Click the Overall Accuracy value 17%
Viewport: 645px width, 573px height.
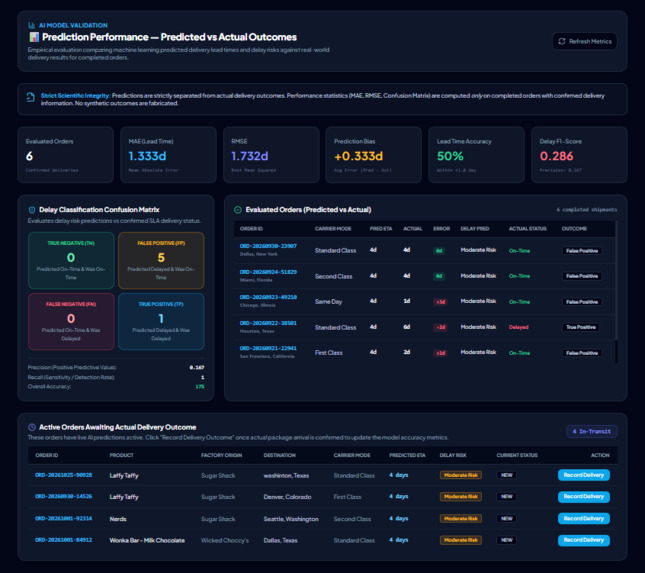pos(200,387)
